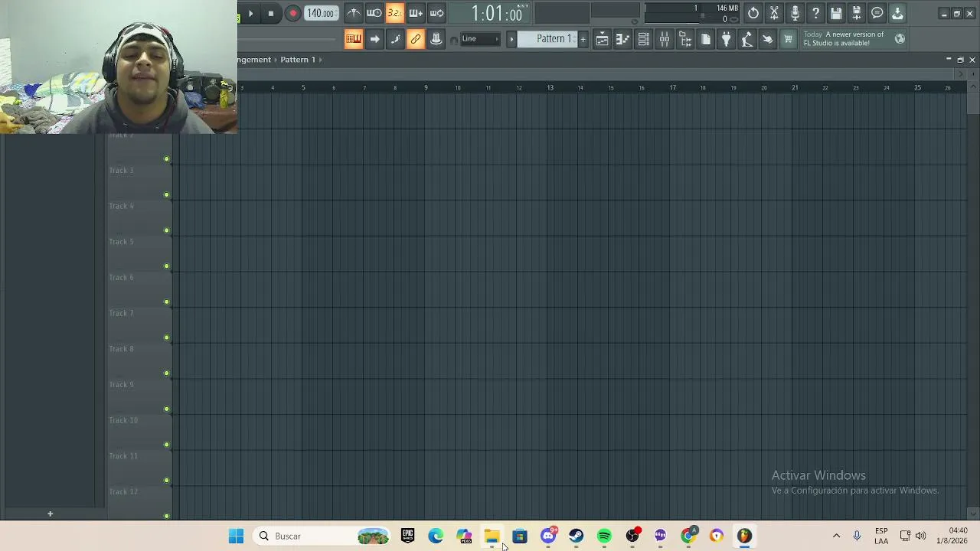Click the note/clip grouping stamp icon

[436, 39]
